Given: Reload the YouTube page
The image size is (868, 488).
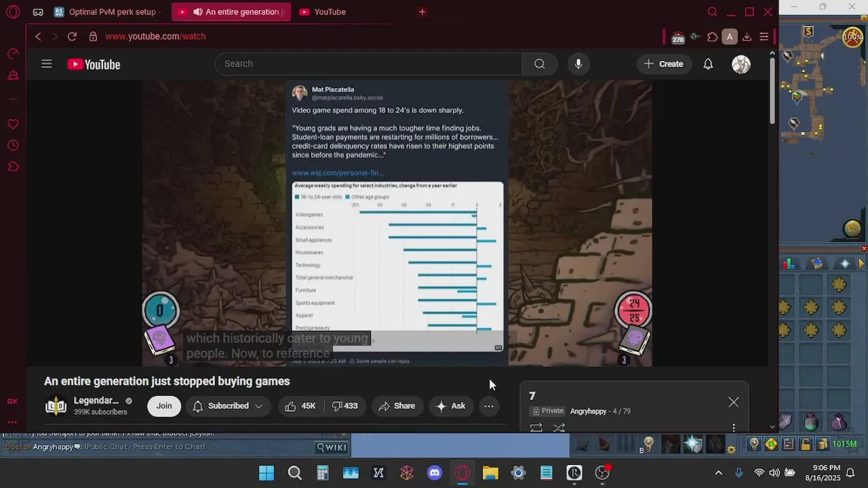Looking at the screenshot, I should pyautogui.click(x=72, y=37).
